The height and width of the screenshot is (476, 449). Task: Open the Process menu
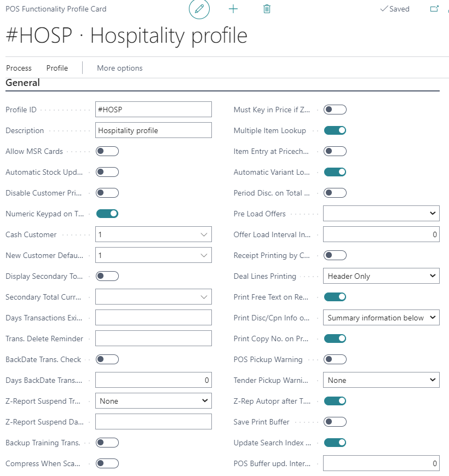point(19,68)
